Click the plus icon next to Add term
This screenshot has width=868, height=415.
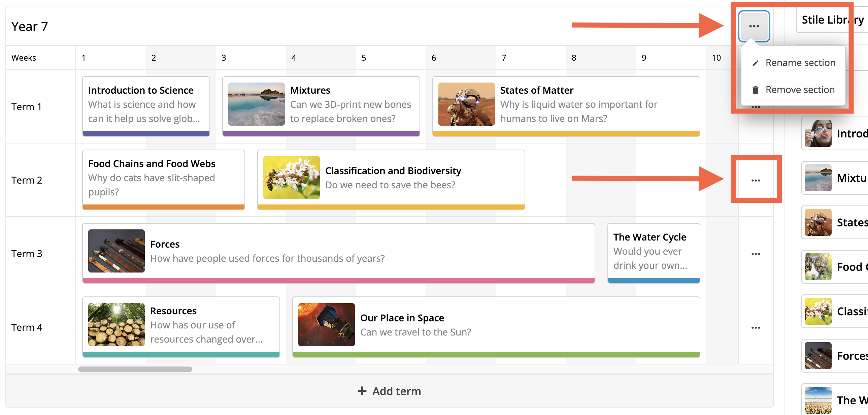point(362,391)
